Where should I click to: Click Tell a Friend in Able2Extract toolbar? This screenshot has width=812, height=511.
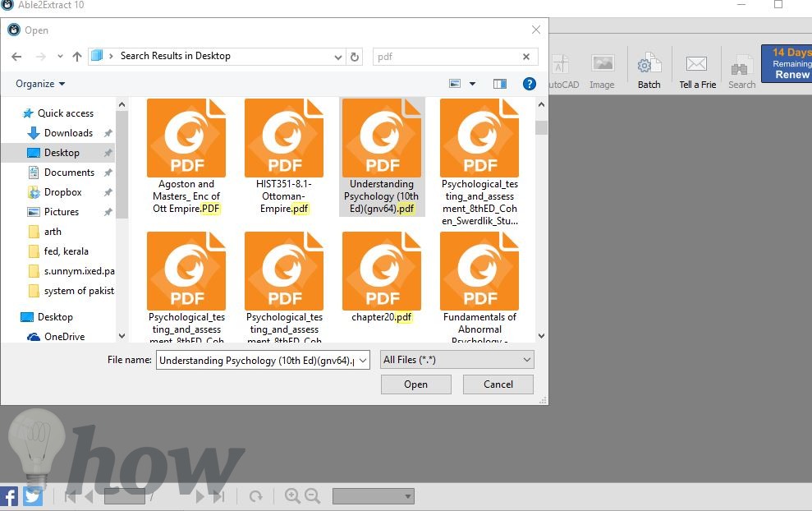(697, 71)
